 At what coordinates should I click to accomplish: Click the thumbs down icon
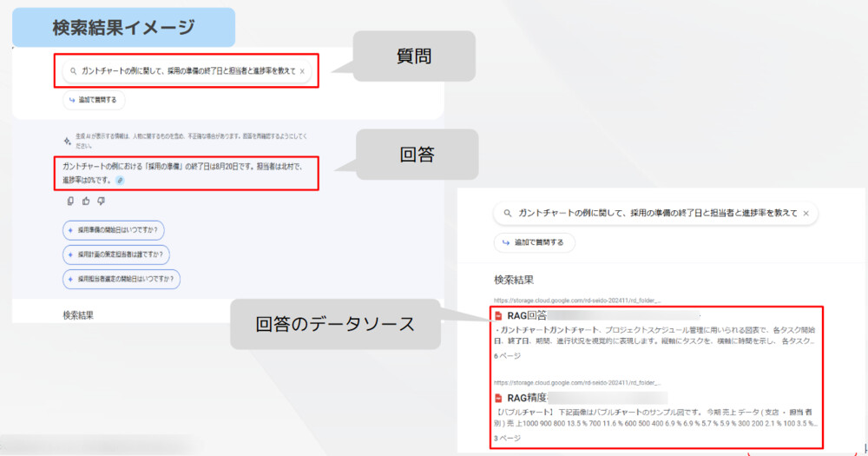point(101,202)
